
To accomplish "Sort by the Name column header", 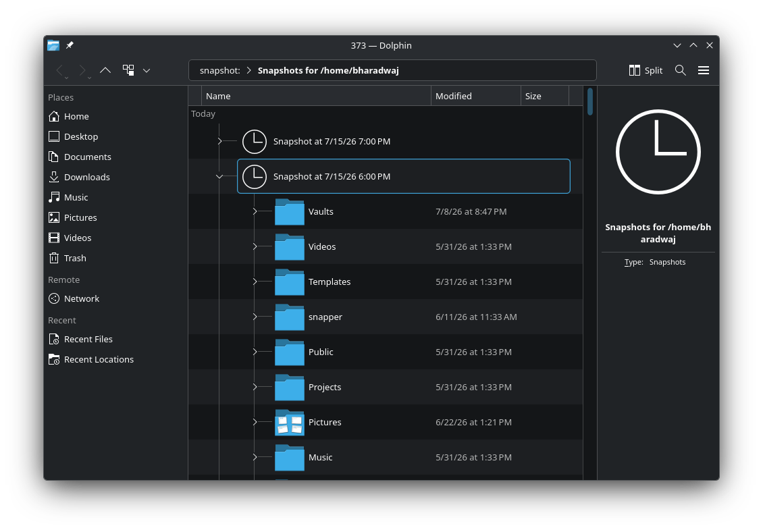I will coord(316,96).
